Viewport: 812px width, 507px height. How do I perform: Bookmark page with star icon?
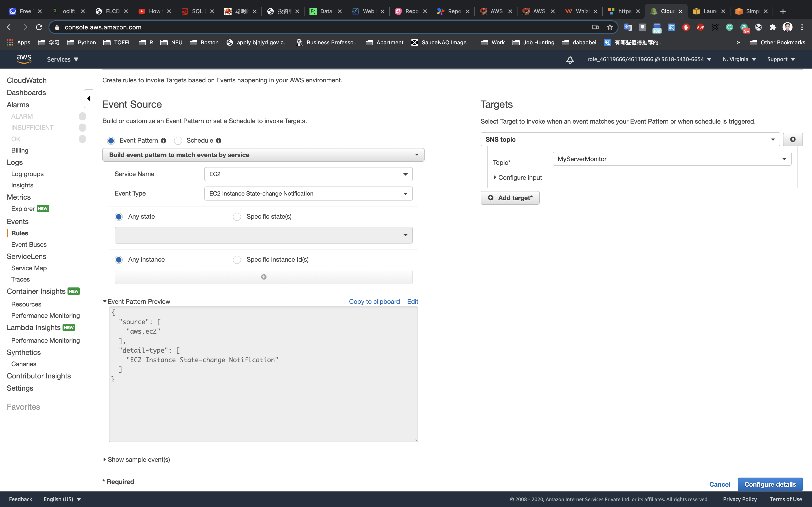610,27
